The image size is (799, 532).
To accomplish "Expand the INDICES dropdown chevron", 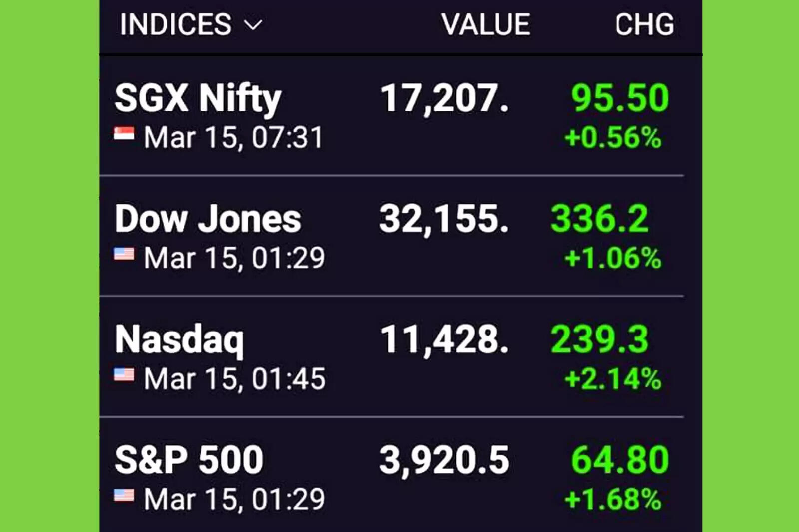I will point(253,25).
